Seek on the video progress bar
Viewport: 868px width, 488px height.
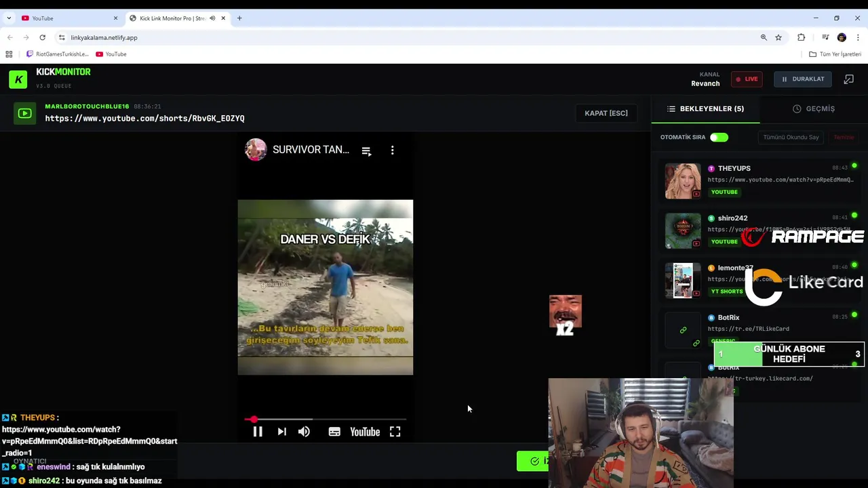pos(325,420)
